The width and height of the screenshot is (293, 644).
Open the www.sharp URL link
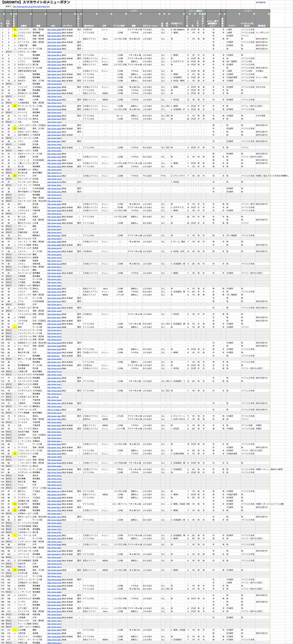54,605
